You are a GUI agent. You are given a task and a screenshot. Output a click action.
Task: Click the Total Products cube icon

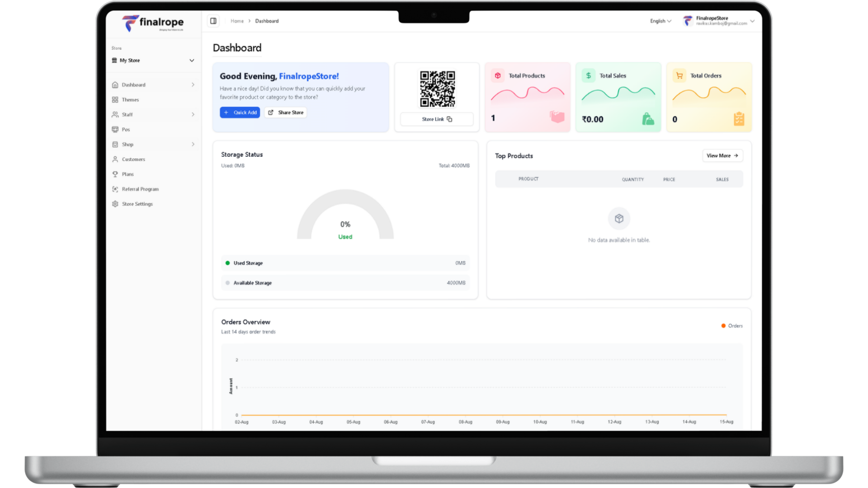pyautogui.click(x=498, y=75)
